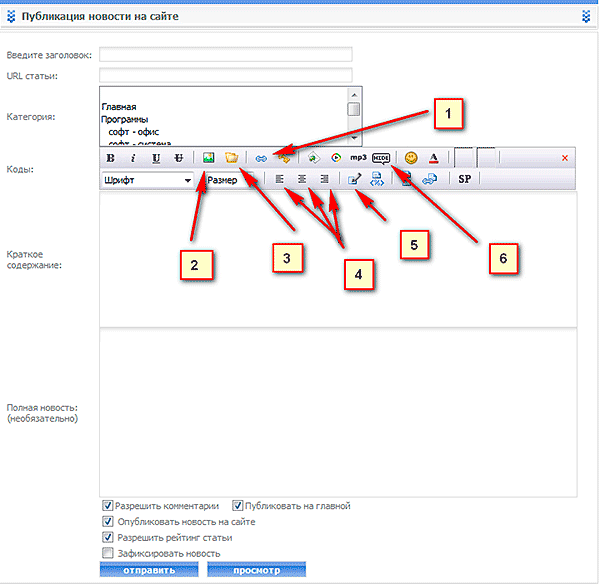The height and width of the screenshot is (585, 600).
Task: Click the underline formatting icon
Action: tap(156, 158)
